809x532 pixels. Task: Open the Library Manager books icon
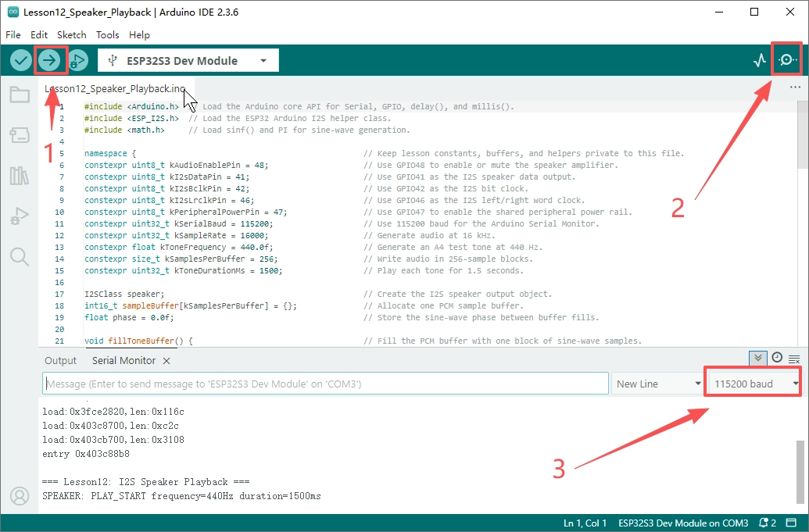20,176
